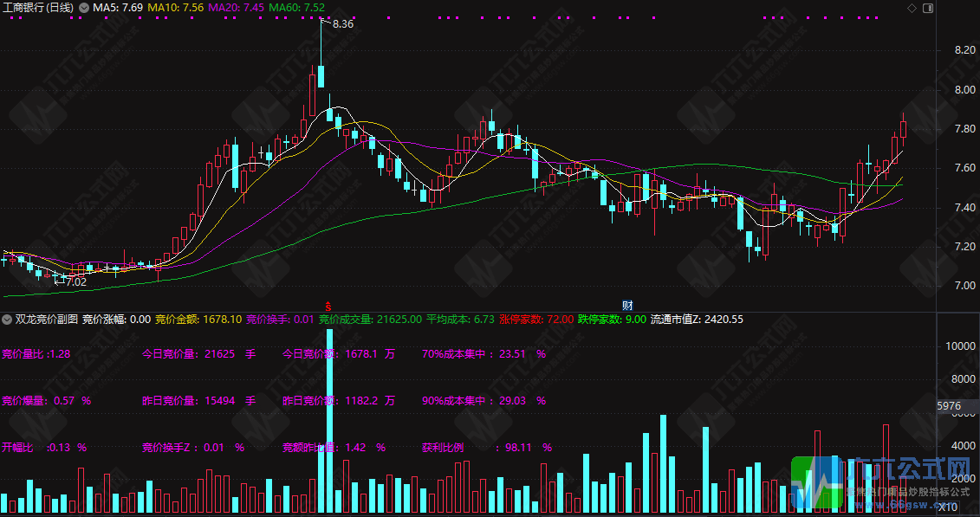Click the 工商银行(日线) chart title
This screenshot has width=980, height=517.
(x=38, y=8)
